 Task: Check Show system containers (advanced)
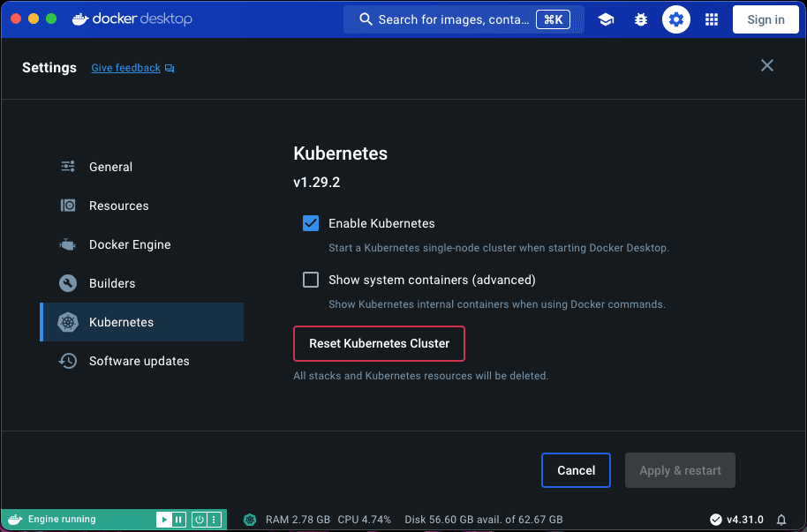coord(310,280)
